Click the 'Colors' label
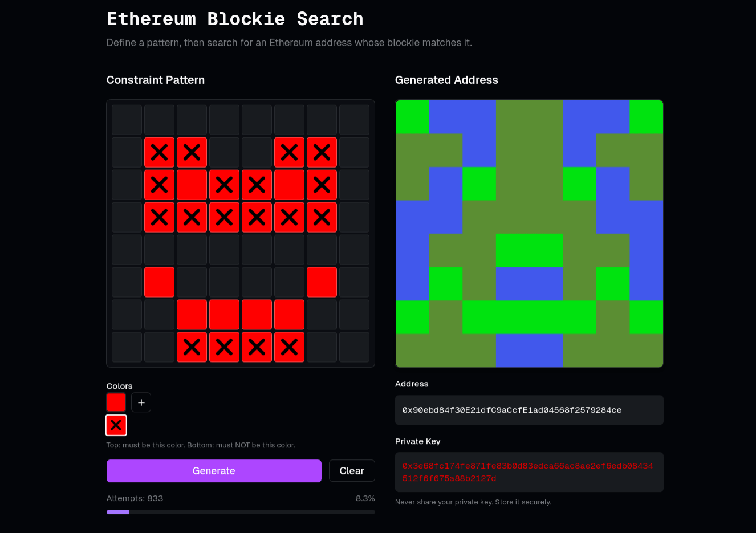The image size is (756, 533). 119,386
